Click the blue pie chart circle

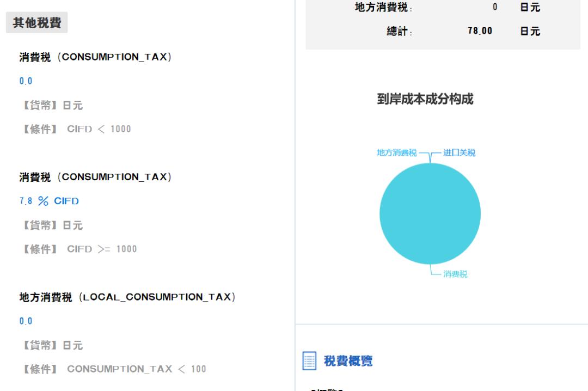430,212
